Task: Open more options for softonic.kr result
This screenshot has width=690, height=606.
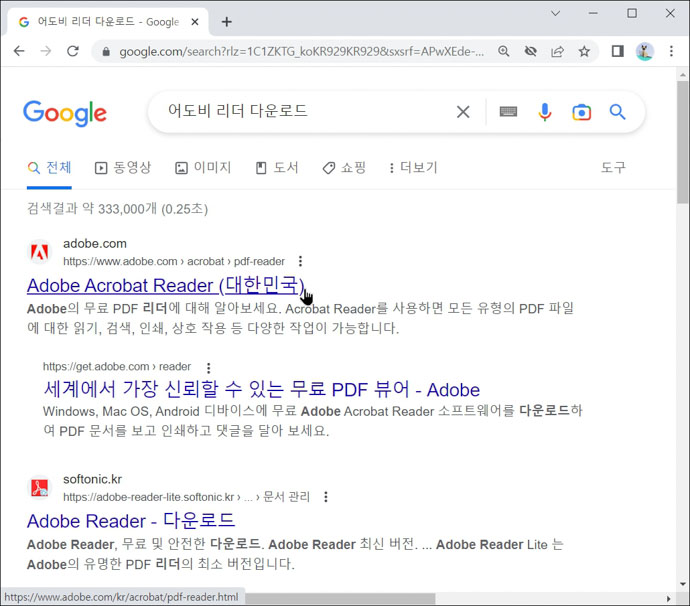Action: tap(326, 497)
